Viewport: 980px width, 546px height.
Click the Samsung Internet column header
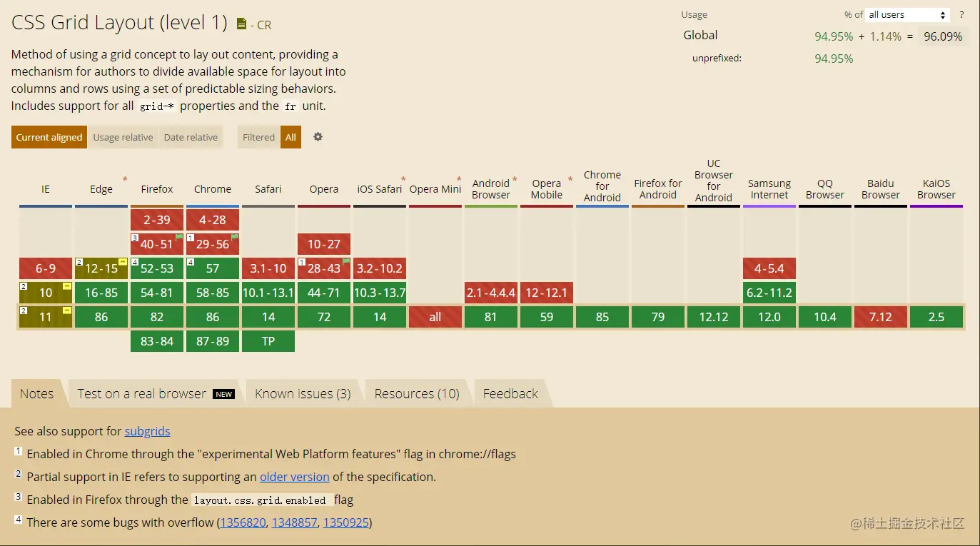point(769,189)
